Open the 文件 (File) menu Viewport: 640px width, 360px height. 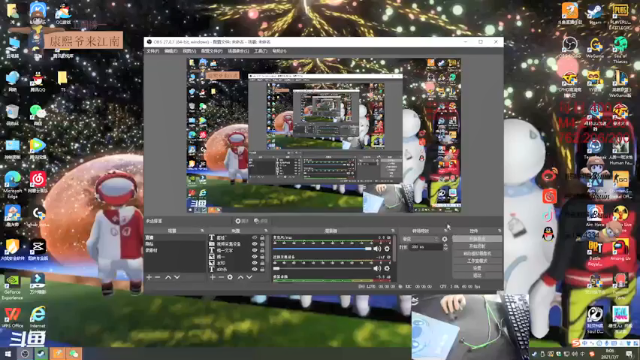tap(153, 51)
